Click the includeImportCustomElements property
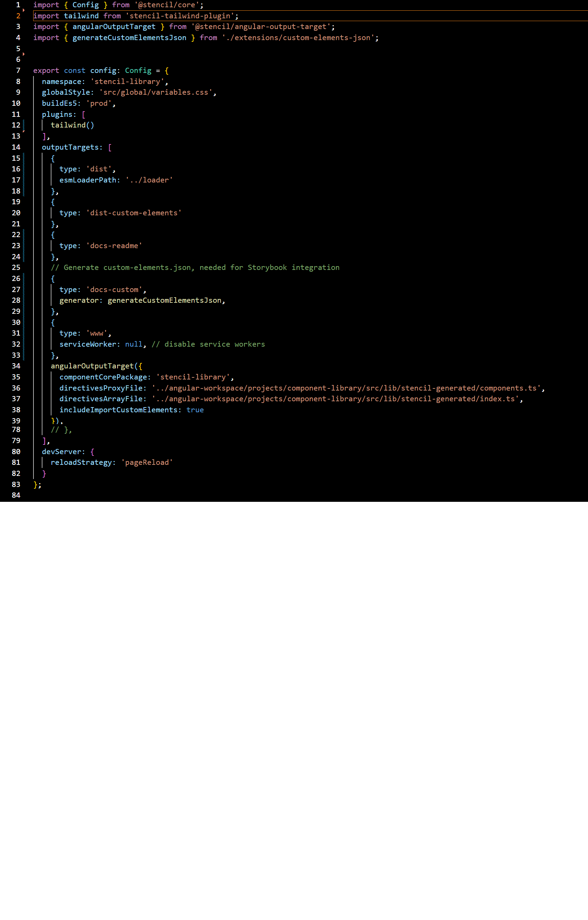588x920 pixels. coord(119,410)
